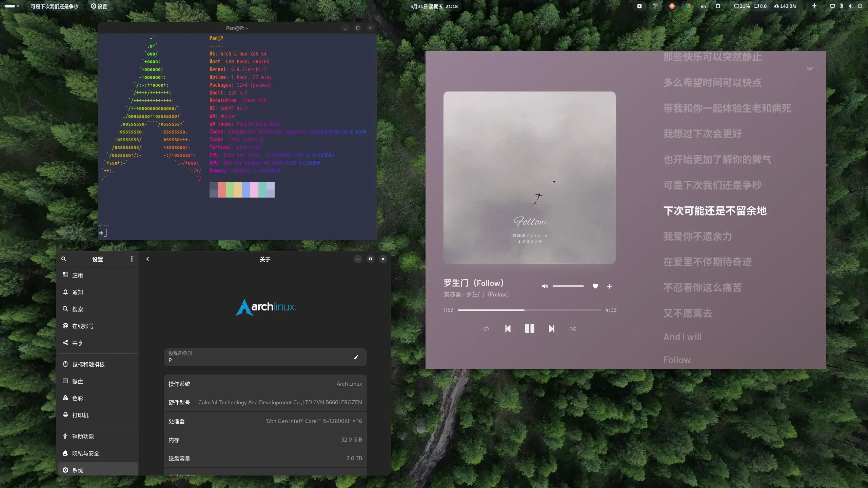The height and width of the screenshot is (488, 868).
Task: Edit device name with pencil icon
Action: pos(356,357)
